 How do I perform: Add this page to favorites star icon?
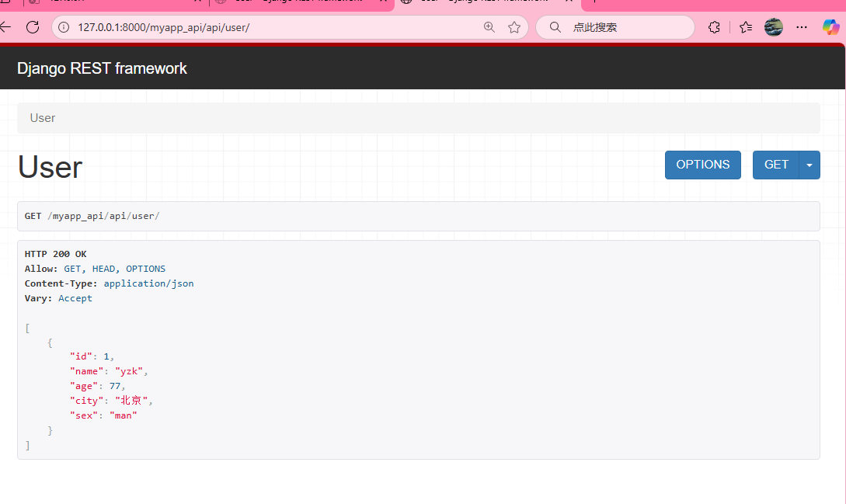(514, 27)
